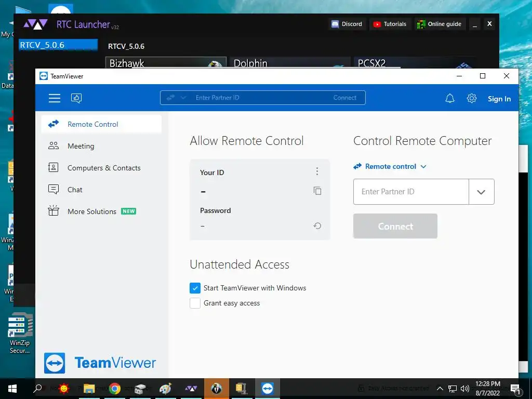The width and height of the screenshot is (532, 399).
Task: Open network tray icon
Action: 453,389
